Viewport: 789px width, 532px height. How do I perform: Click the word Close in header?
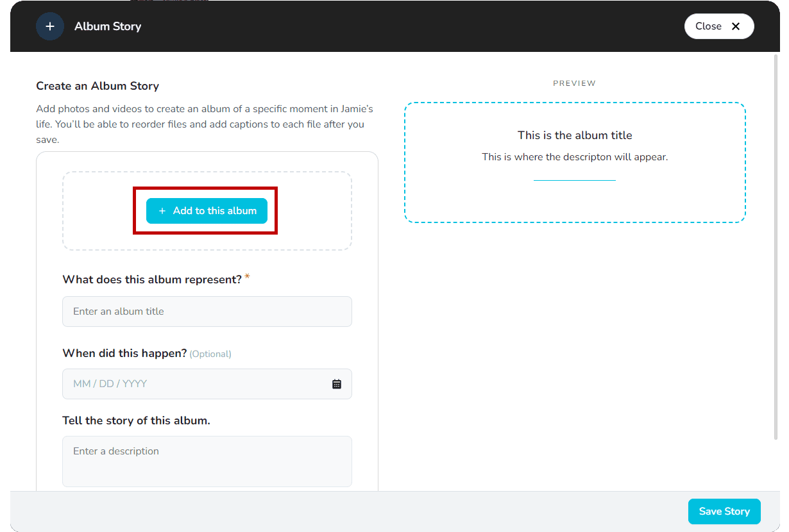pos(708,26)
